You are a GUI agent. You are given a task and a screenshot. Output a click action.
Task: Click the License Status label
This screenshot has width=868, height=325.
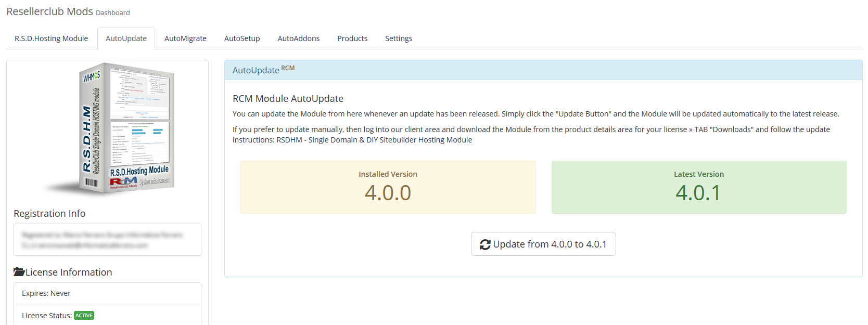[x=47, y=316]
